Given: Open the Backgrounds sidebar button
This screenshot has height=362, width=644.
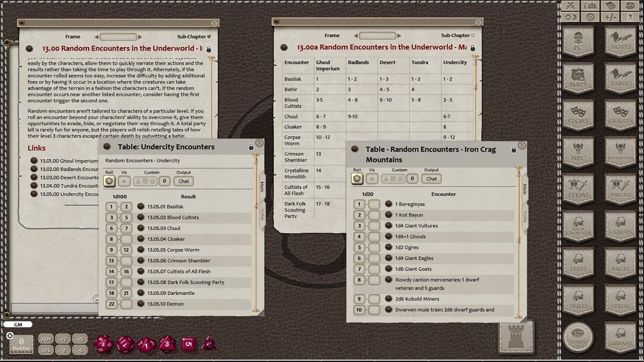Looking at the screenshot, I should 578,227.
